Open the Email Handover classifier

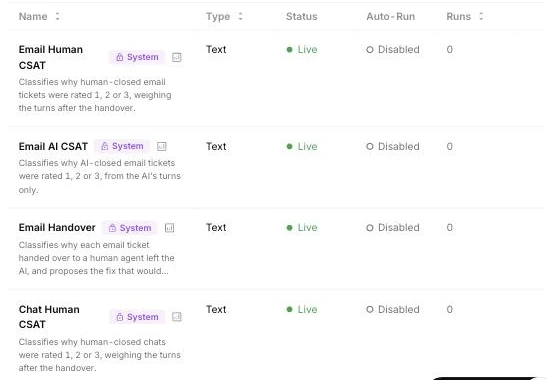[x=57, y=227]
